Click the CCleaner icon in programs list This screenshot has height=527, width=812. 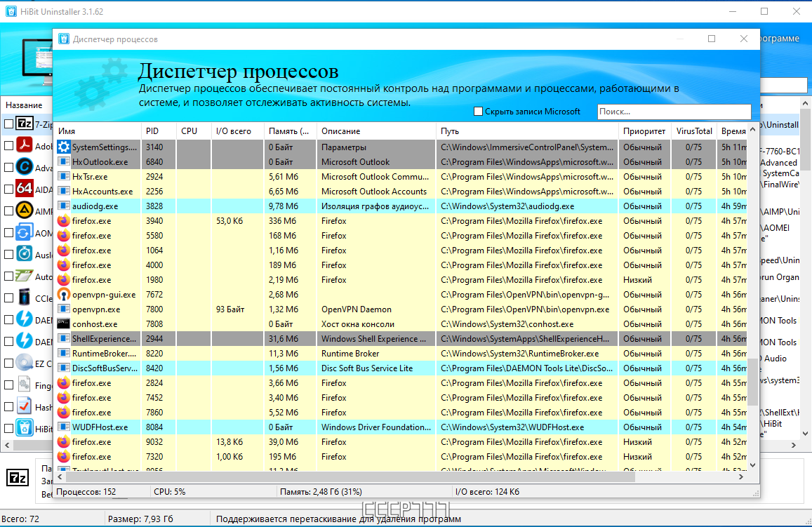point(25,298)
